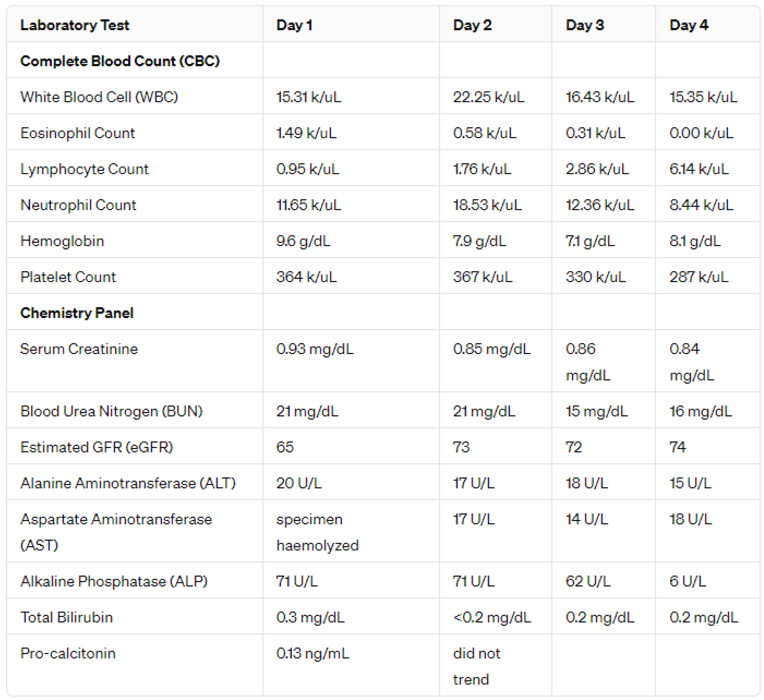The height and width of the screenshot is (700, 764).
Task: Click the Laboratory Test column header
Action: (x=75, y=25)
